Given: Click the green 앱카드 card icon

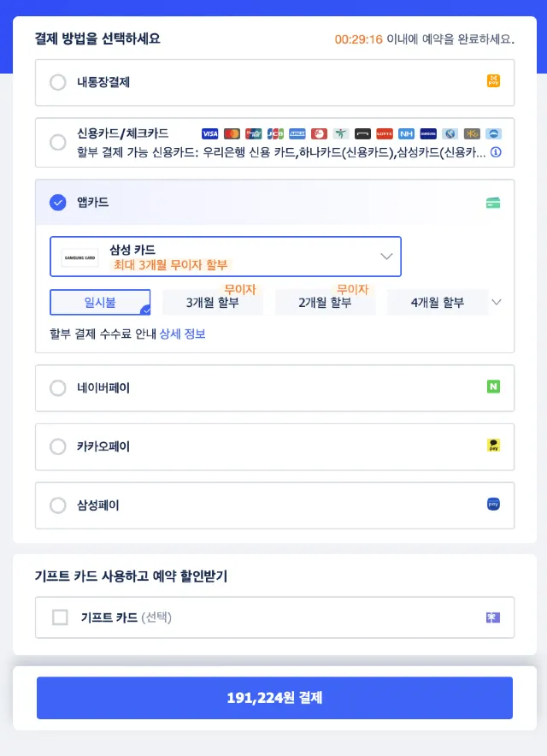Looking at the screenshot, I should [x=493, y=203].
